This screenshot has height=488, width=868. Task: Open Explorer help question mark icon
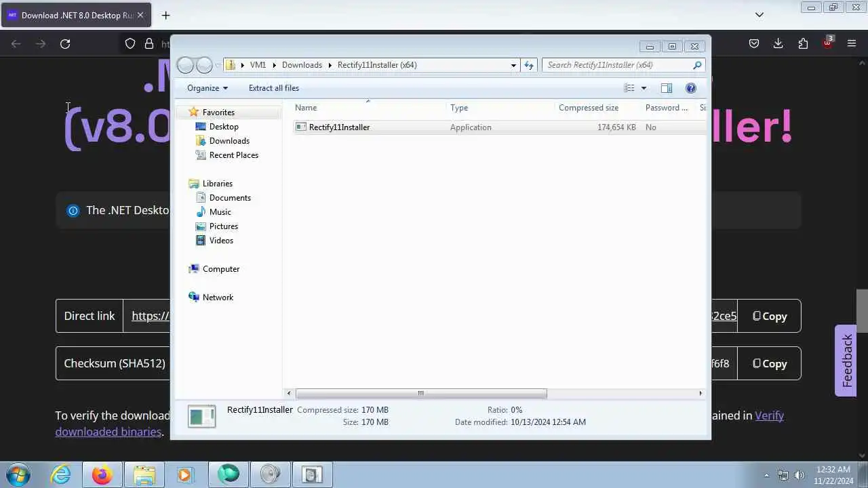[x=691, y=88]
